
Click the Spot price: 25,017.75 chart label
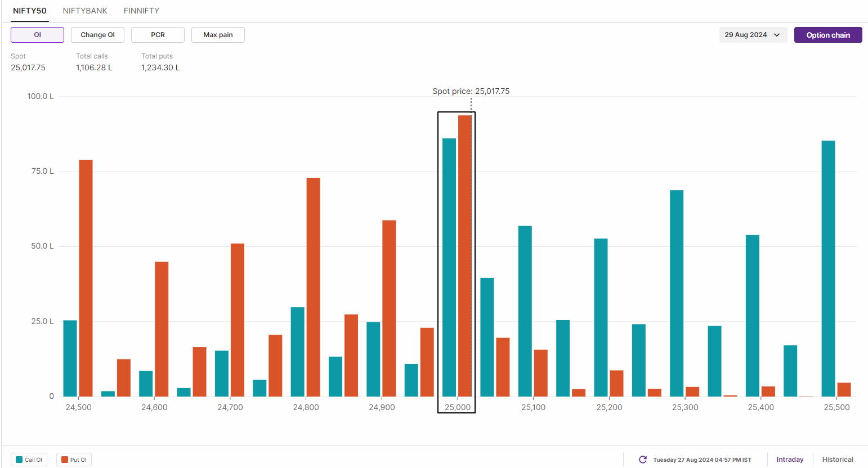click(x=471, y=91)
